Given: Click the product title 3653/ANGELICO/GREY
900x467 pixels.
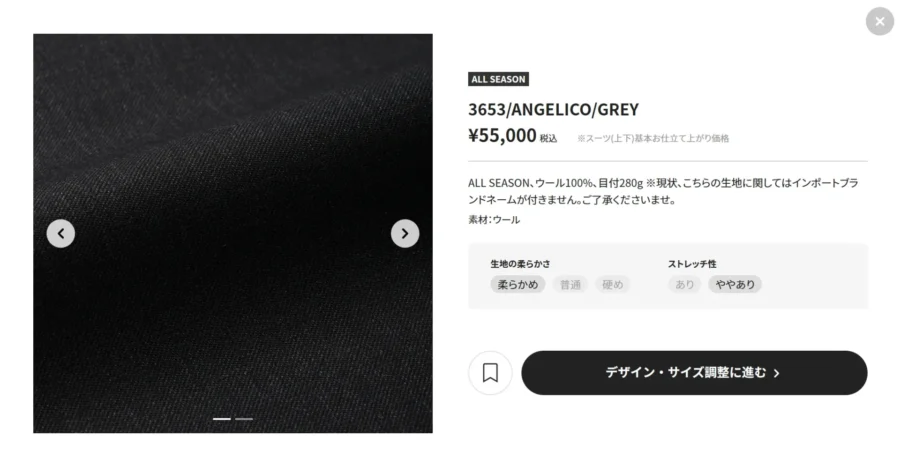Looking at the screenshot, I should (x=553, y=109).
